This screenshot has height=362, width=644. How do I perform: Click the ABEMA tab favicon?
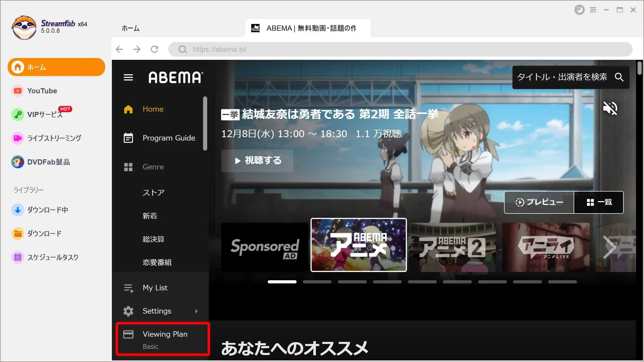pos(255,28)
